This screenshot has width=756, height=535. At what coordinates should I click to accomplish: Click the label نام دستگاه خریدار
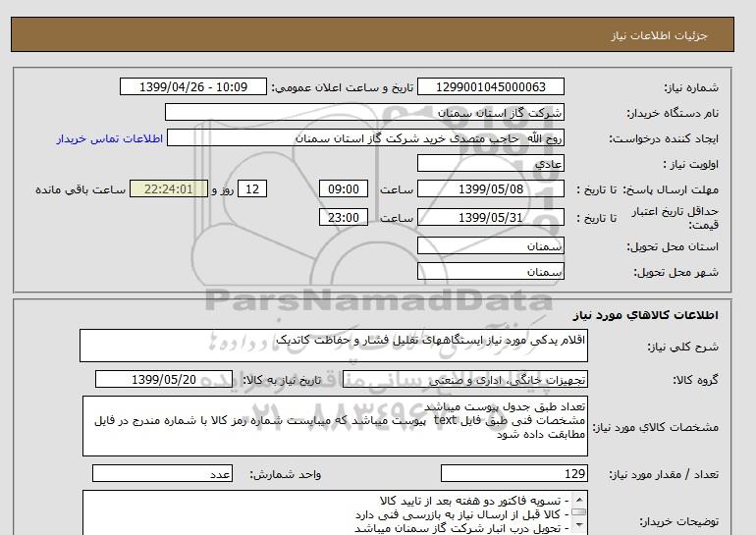[673, 113]
